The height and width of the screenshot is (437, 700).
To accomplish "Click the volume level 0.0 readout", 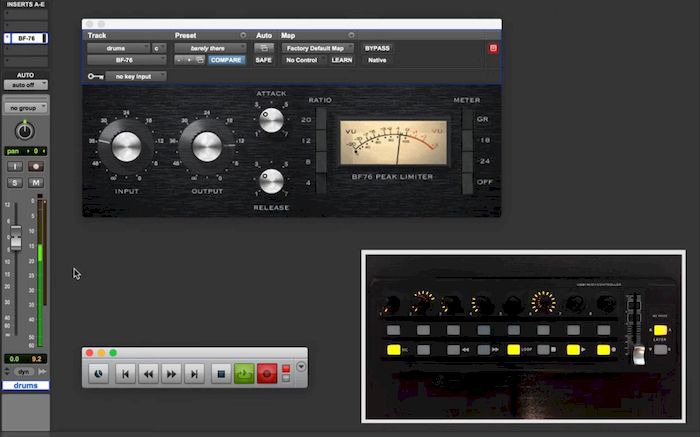I will 14,358.
